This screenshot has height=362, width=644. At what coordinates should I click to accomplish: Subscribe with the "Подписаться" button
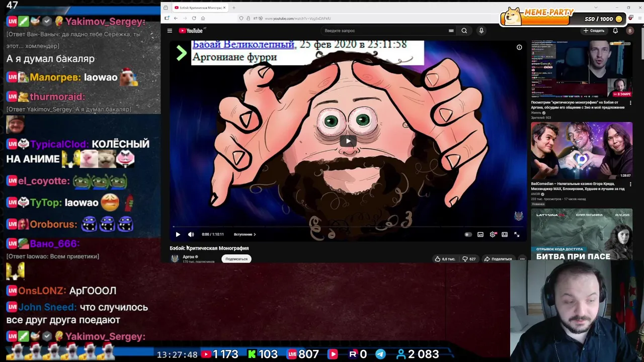236,259
